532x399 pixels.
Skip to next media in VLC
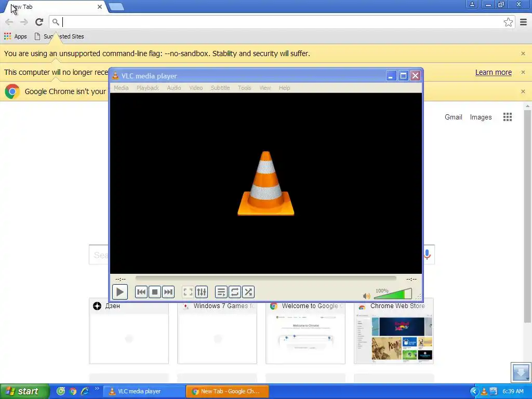(168, 292)
